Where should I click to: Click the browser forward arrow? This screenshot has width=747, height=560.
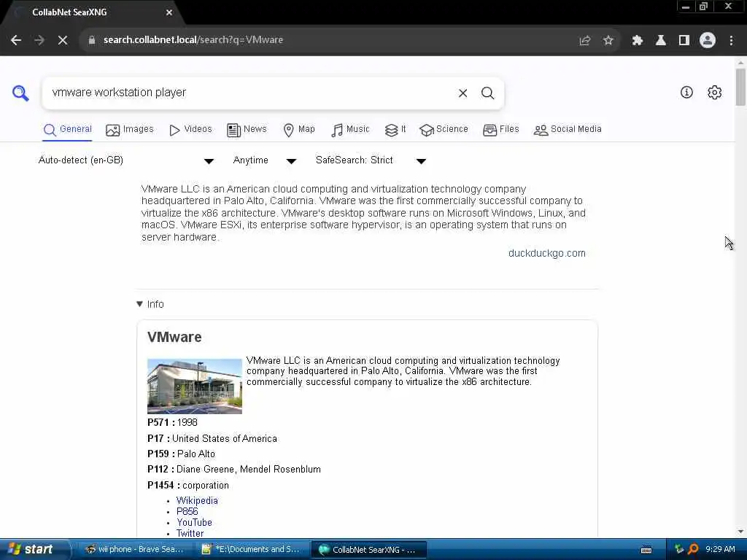(39, 41)
